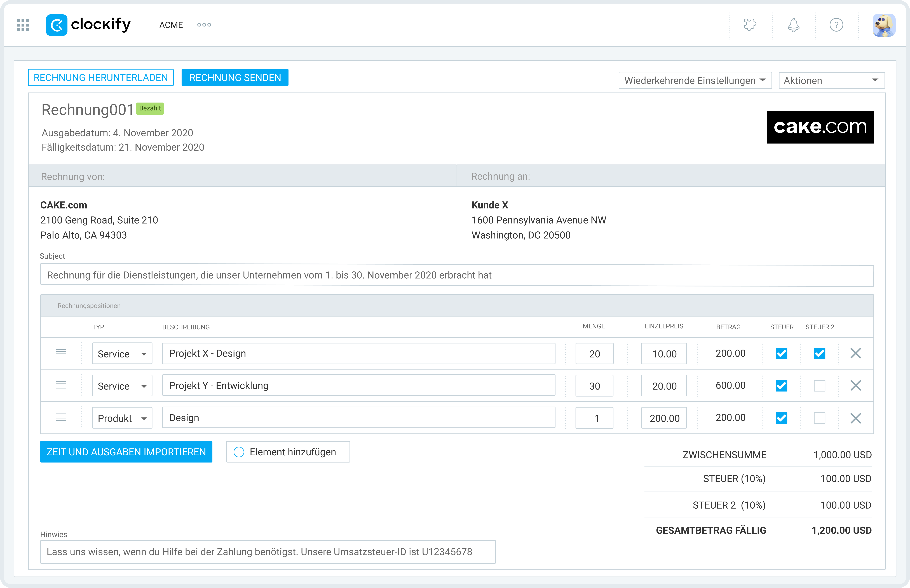Remove the Design product line via X icon
The image size is (910, 588).
pyautogui.click(x=856, y=418)
